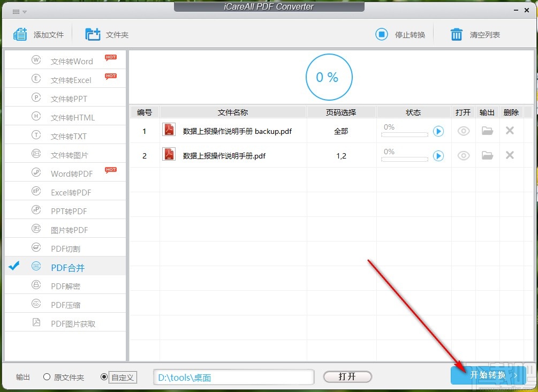Screen dimensions: 538x392
Task: Minimize the iCareAll PDF Converter window
Action: coord(516,11)
